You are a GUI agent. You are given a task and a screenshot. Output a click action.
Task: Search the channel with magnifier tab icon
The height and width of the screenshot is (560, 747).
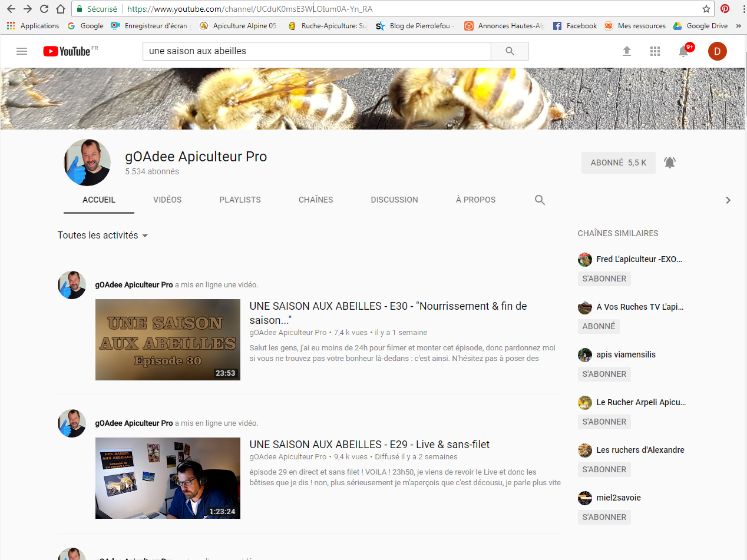click(540, 200)
